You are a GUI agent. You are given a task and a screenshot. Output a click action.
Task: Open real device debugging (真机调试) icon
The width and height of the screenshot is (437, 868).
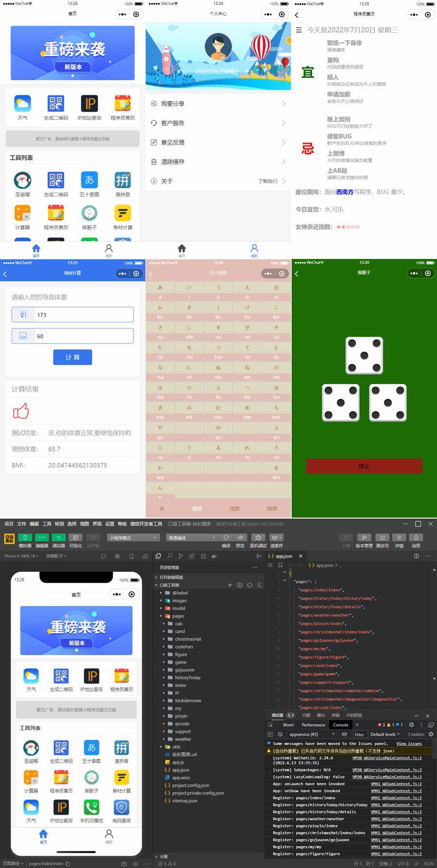point(258,538)
